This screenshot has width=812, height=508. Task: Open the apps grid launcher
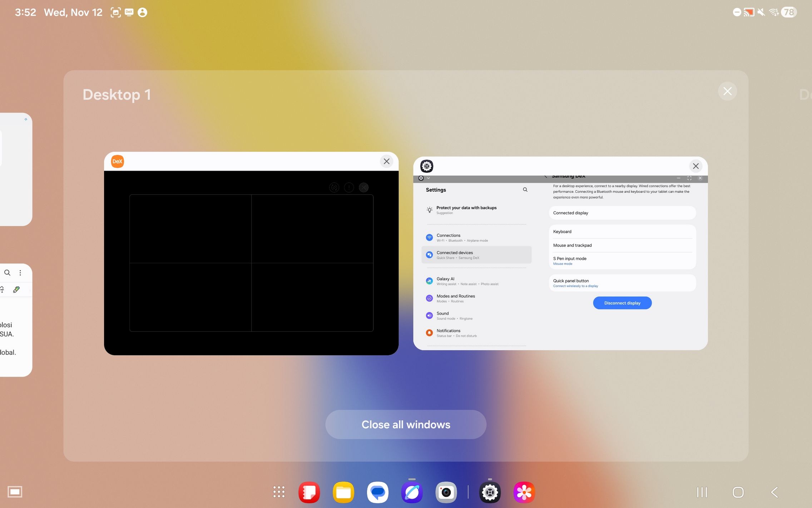tap(279, 492)
